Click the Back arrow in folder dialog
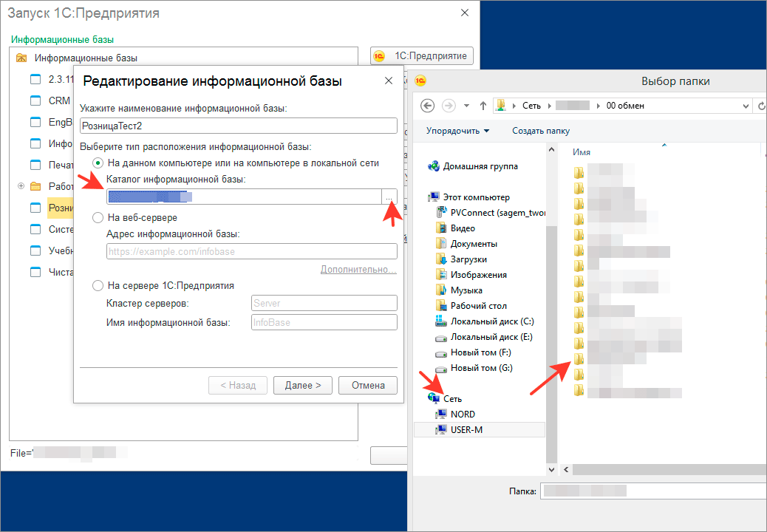The image size is (767, 532). point(428,106)
